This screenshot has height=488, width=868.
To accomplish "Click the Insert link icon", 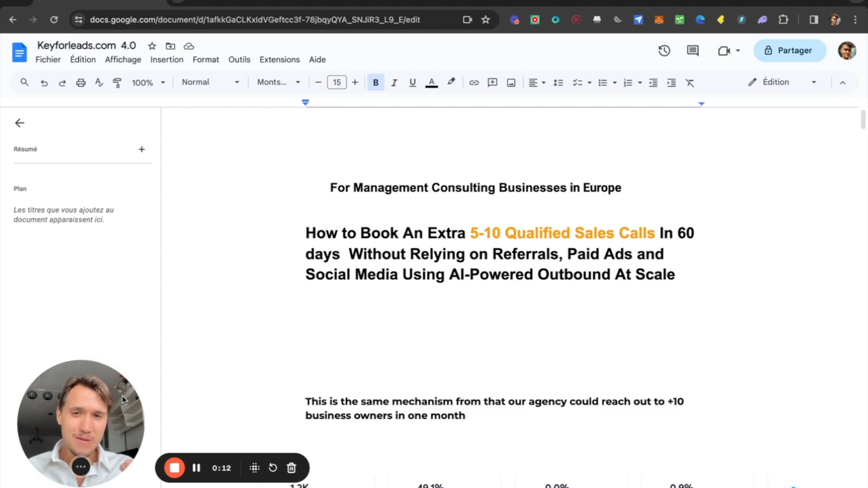I will [x=474, y=83].
